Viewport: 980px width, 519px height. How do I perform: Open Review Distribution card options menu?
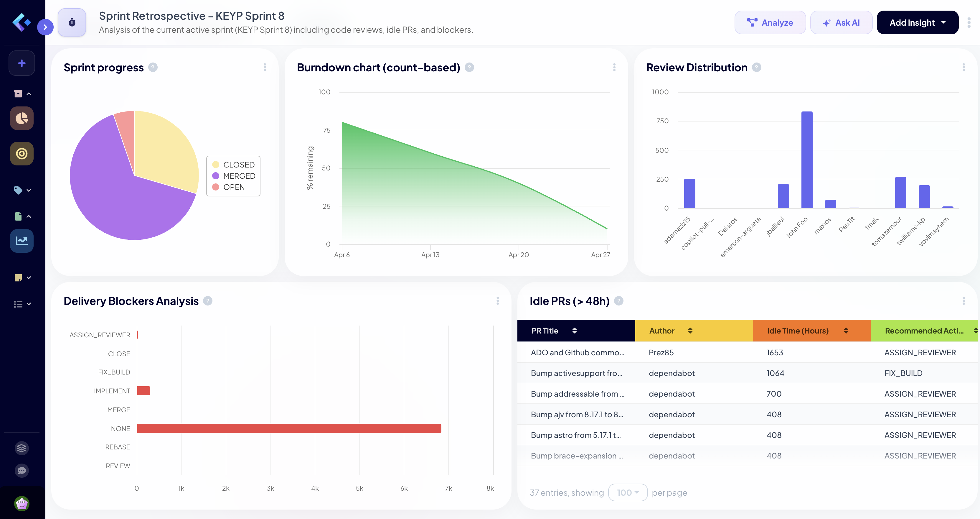(963, 68)
